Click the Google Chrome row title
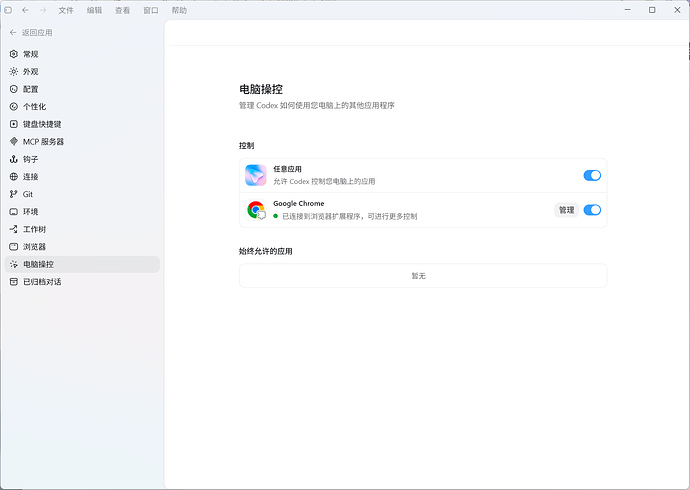 (299, 203)
